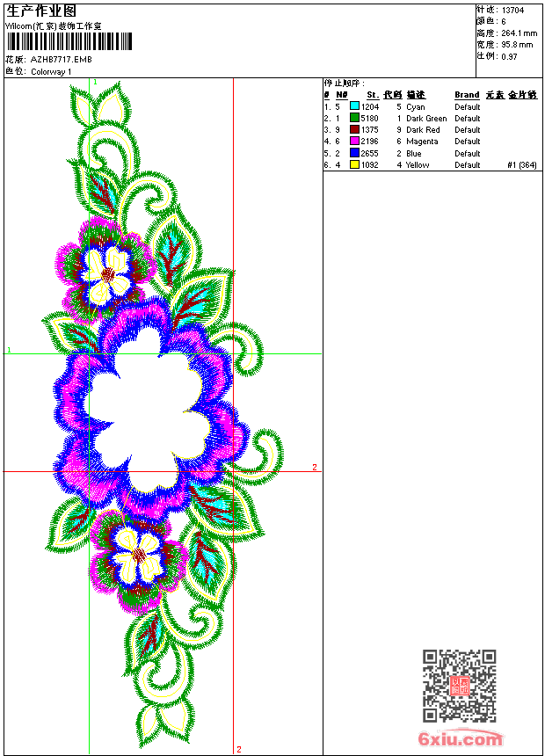This screenshot has width=545, height=756.
Task: Click the Cyan color swatch
Action: tap(354, 106)
